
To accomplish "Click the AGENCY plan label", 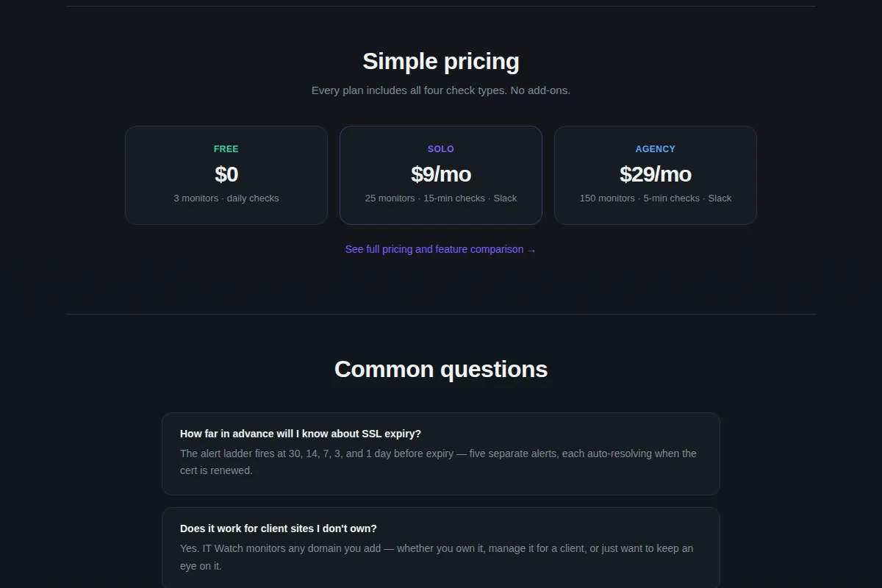I will coord(656,148).
